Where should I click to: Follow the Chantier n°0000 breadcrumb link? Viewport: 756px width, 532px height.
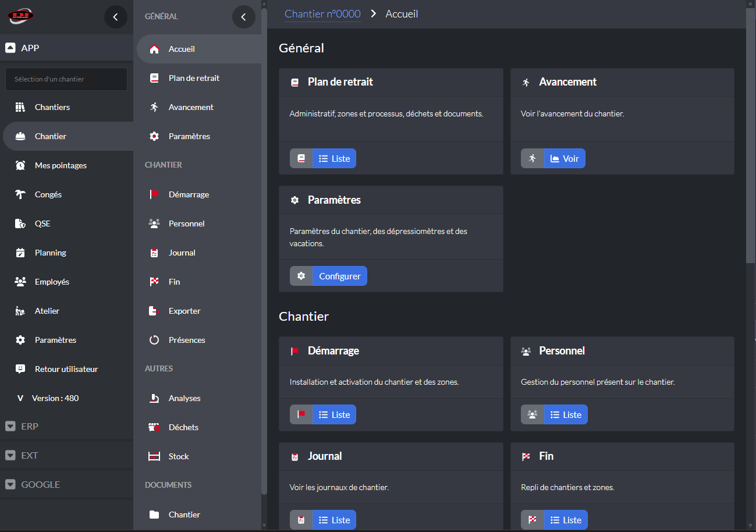[322, 14]
